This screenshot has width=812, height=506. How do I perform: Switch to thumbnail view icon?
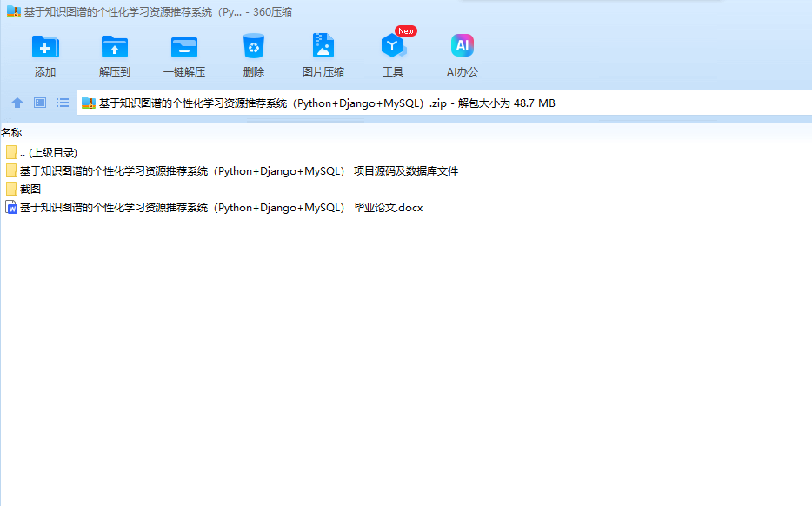point(40,103)
